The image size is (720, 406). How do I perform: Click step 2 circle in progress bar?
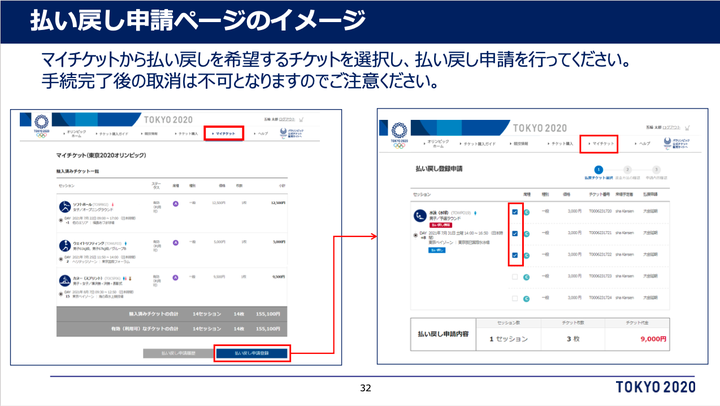pos(629,170)
